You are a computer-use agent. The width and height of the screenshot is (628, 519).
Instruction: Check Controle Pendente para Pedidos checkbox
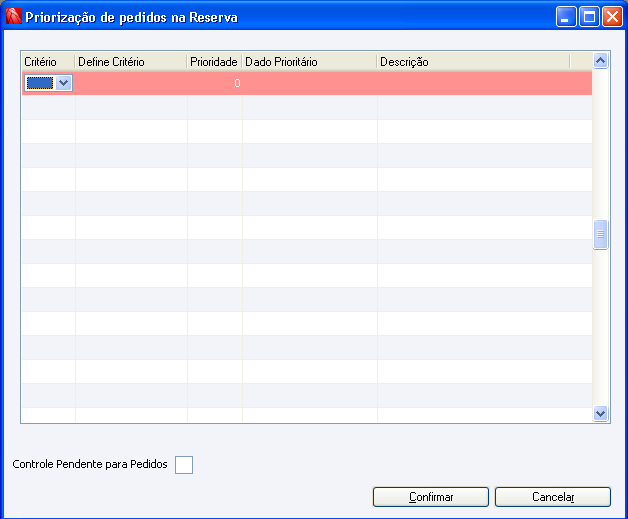pos(184,465)
